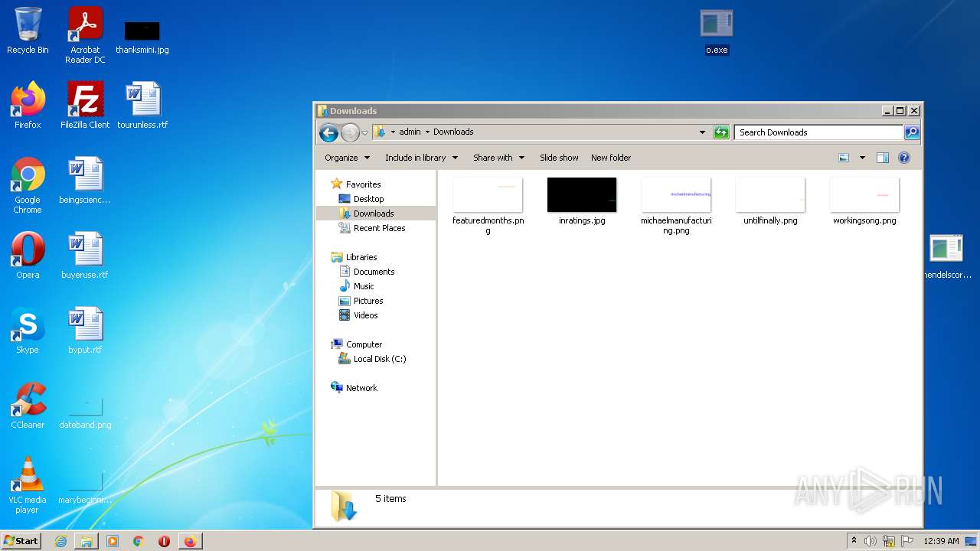
Task: Change view using the views icon
Action: [x=844, y=158]
